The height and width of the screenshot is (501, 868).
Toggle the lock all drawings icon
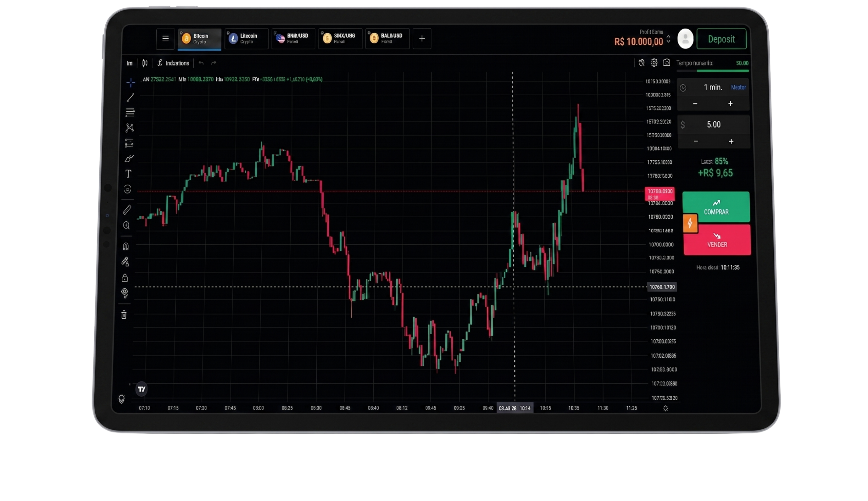pyautogui.click(x=124, y=278)
